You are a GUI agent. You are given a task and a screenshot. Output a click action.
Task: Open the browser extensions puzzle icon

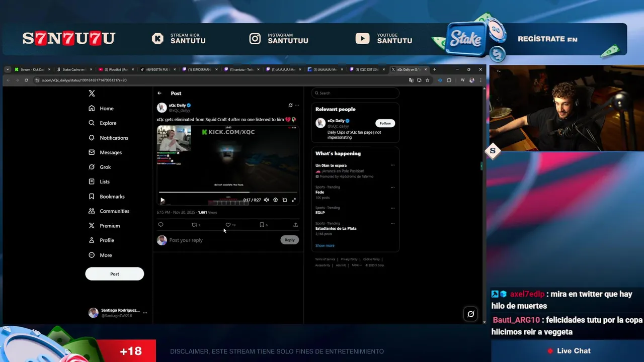tap(449, 80)
